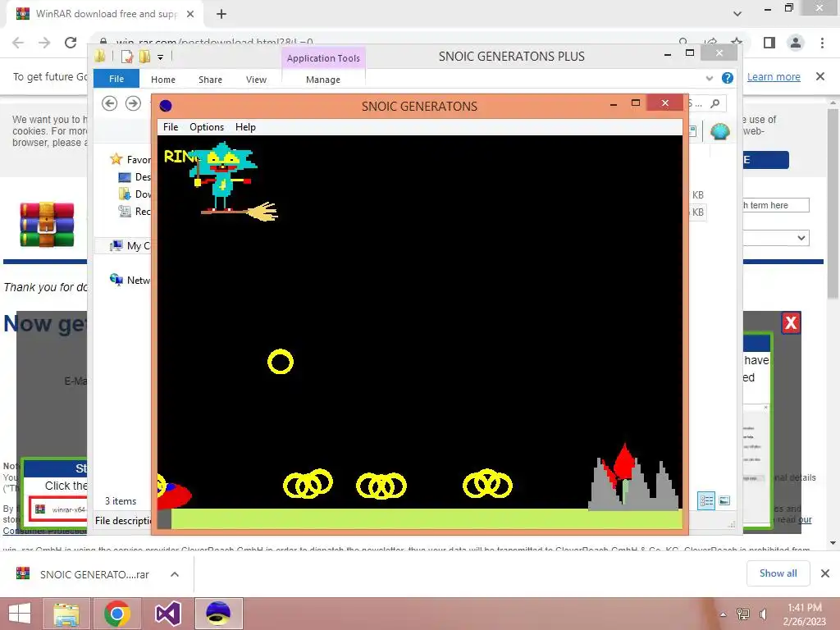Open the Windows Start button
The height and width of the screenshot is (630, 840).
(x=20, y=614)
